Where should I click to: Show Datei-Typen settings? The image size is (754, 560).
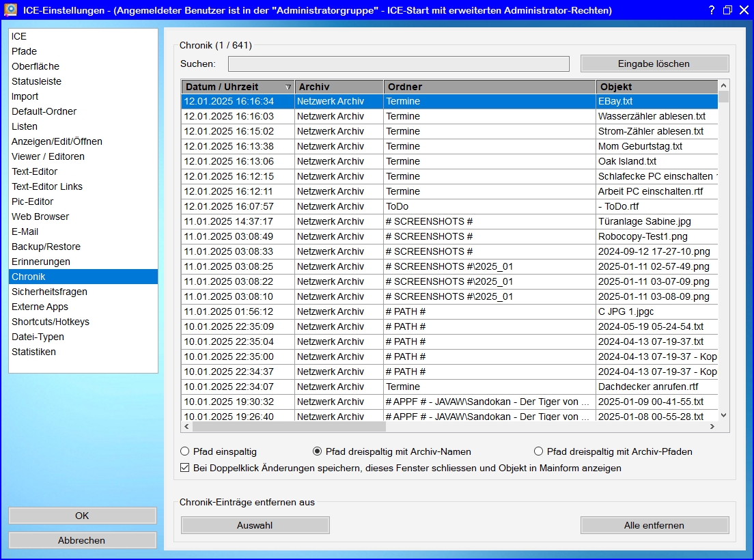click(x=83, y=337)
